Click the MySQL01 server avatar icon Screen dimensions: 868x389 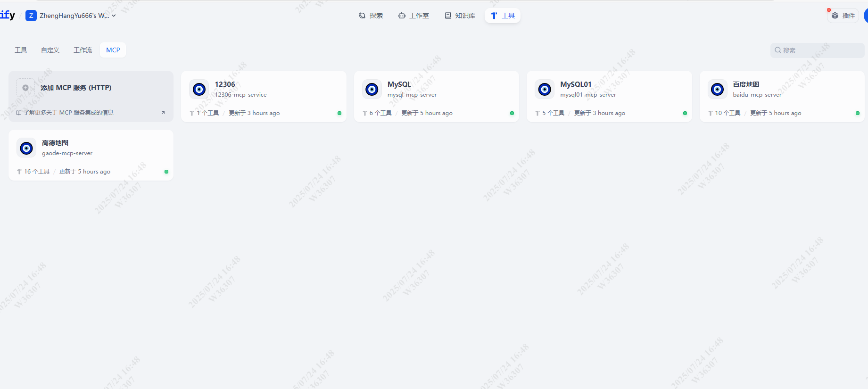point(545,89)
